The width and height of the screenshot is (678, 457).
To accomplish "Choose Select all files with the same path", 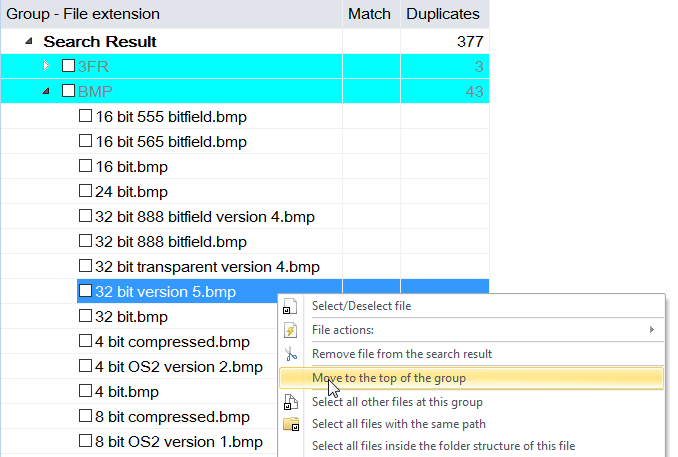I will 397,426.
